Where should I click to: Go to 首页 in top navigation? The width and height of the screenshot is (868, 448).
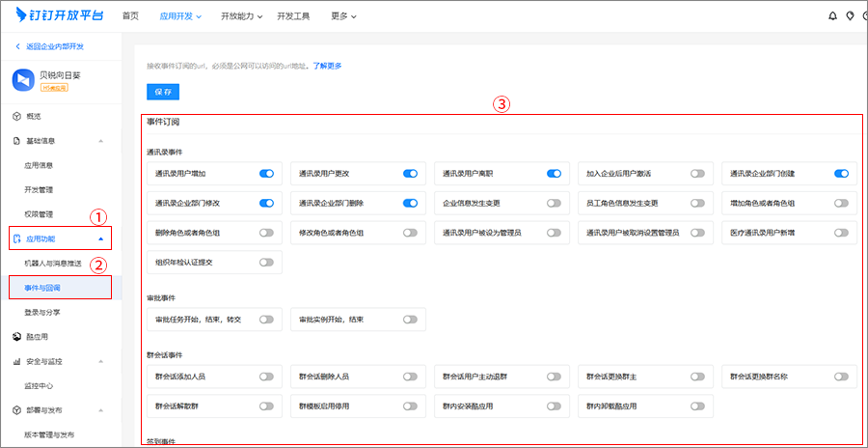130,16
